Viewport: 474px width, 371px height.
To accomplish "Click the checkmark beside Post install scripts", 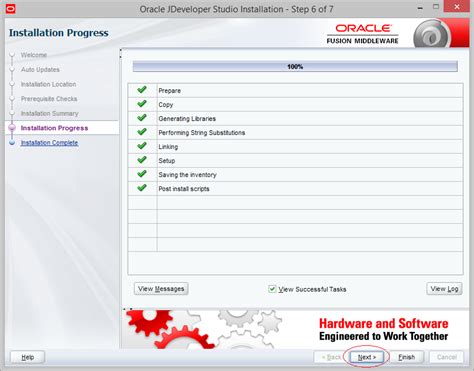I will pos(142,188).
